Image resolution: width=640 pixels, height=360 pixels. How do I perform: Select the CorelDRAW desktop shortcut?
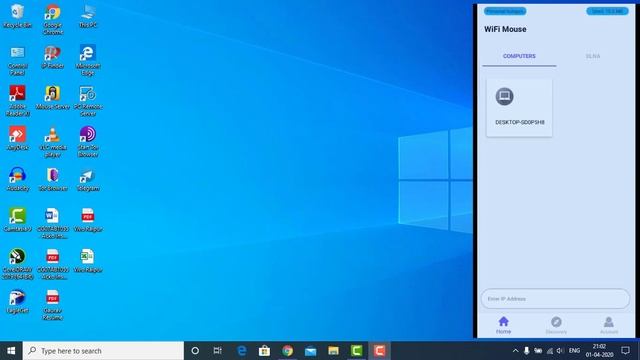coord(17,264)
